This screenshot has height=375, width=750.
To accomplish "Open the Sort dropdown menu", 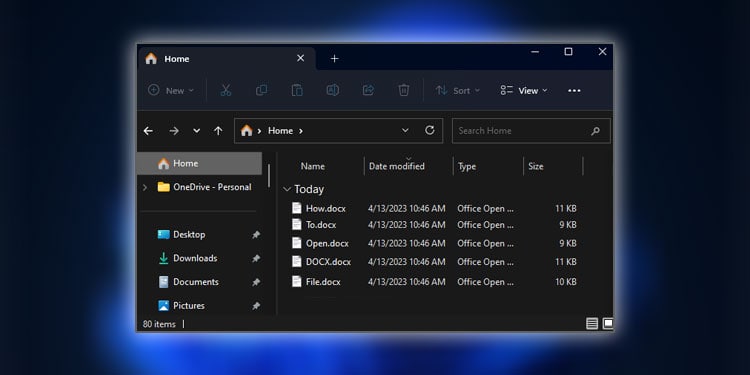I will (457, 90).
